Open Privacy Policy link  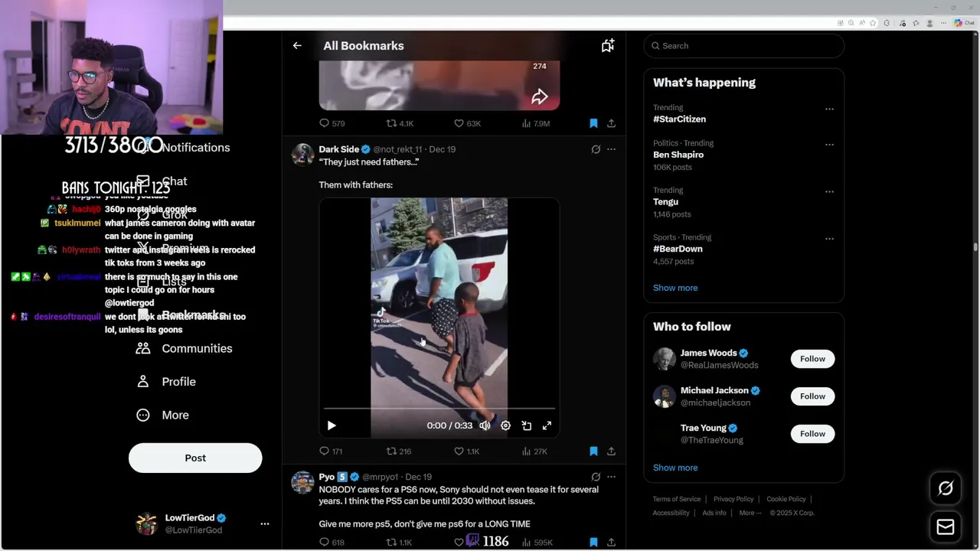coord(733,499)
